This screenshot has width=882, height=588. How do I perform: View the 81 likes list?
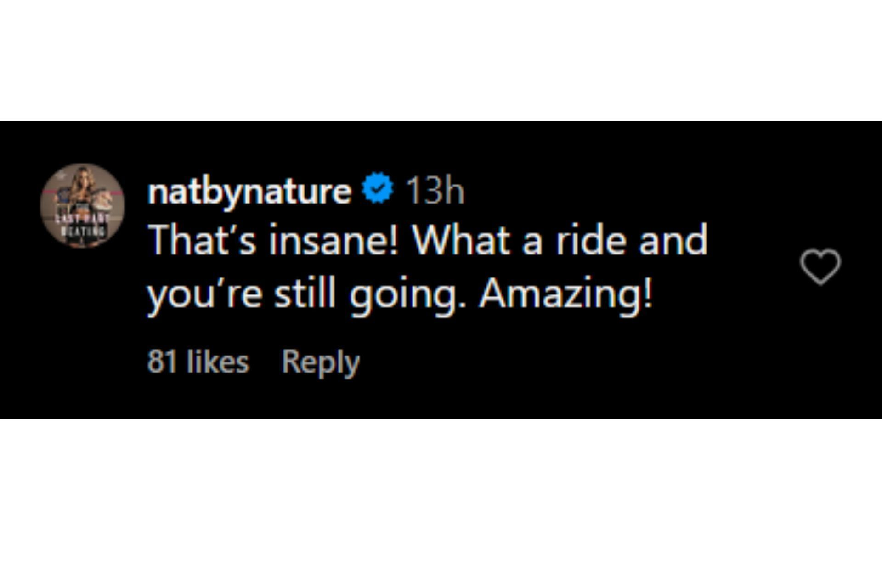[x=198, y=362]
